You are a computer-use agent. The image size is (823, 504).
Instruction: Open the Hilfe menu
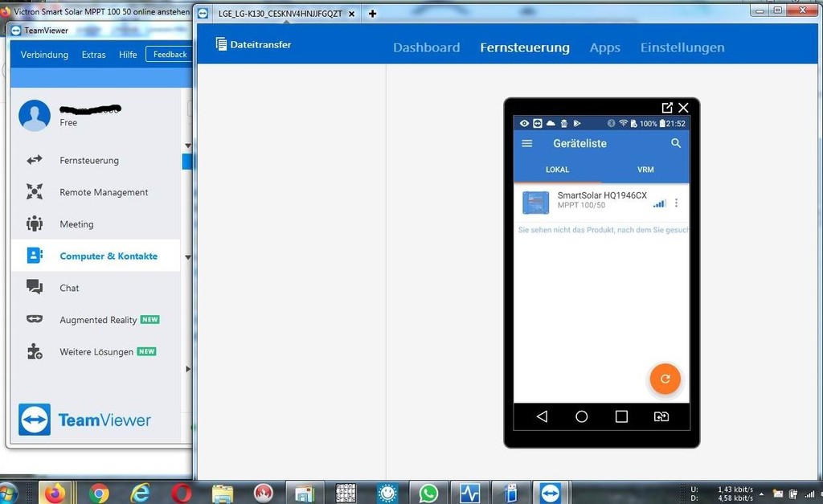pos(128,55)
